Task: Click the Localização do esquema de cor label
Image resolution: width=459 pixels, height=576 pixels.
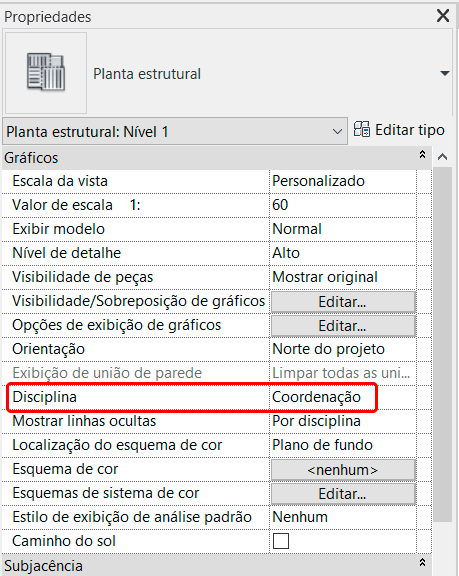Action: (x=117, y=445)
